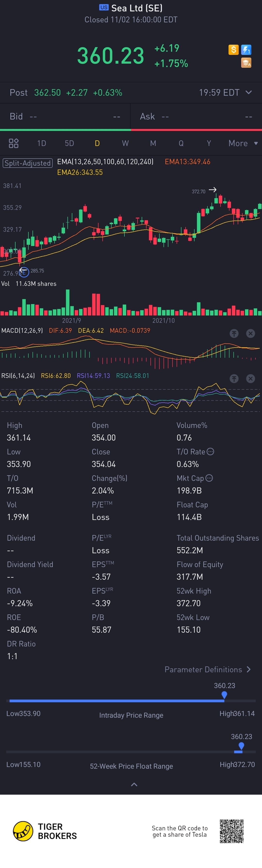262x868 pixels.
Task: Select the daily D chart tab
Action: (97, 143)
